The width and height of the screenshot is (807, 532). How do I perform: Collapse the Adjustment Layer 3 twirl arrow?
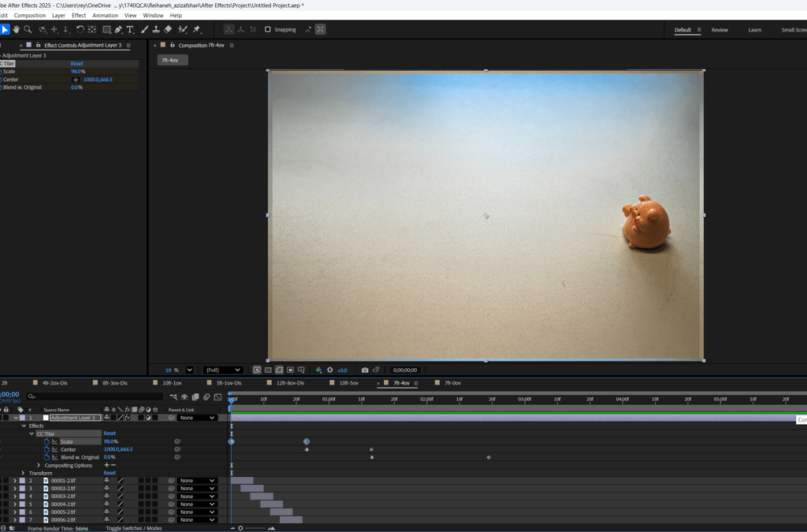click(16, 418)
